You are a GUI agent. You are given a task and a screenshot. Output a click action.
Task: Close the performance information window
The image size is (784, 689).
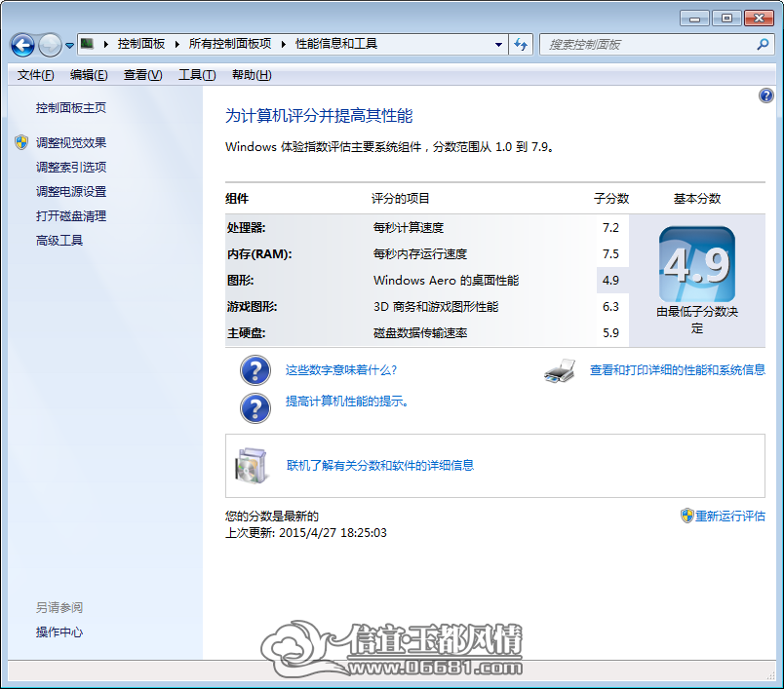759,19
